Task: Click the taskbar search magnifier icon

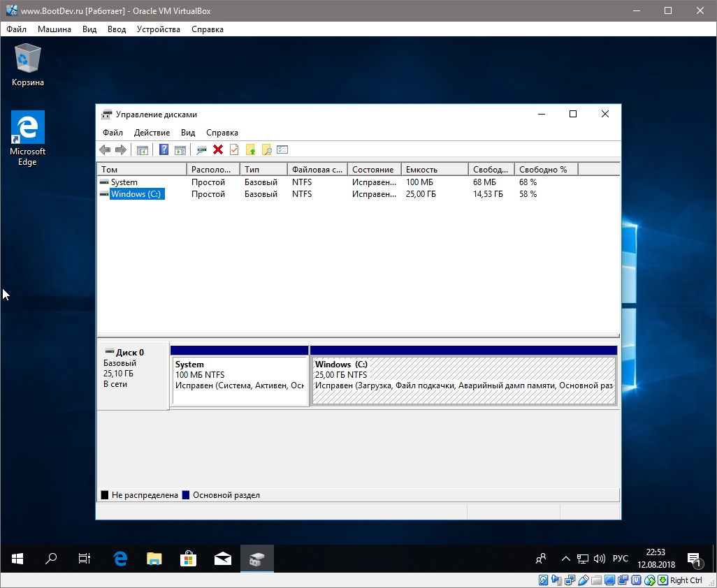Action: [x=51, y=558]
